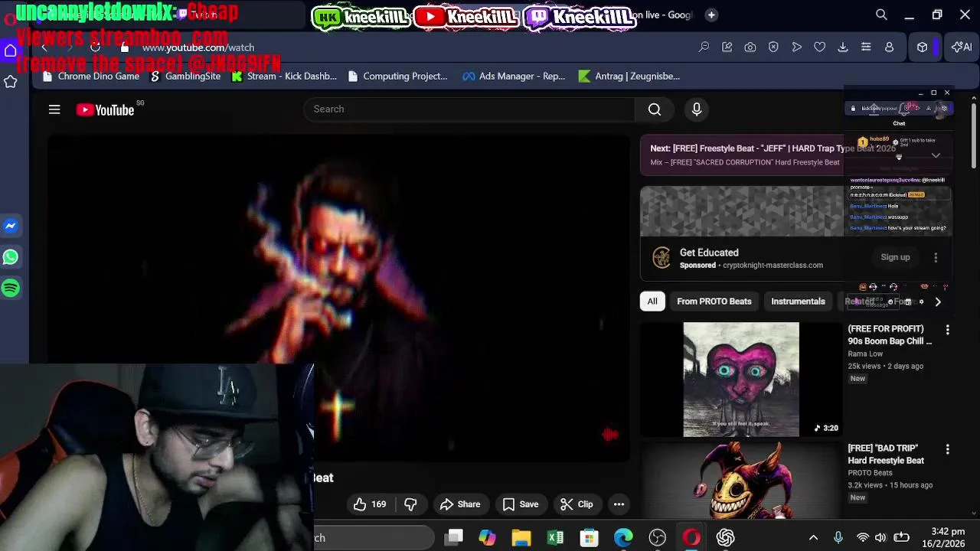Open the Antrag Zeugnisbe bookmark

[629, 77]
